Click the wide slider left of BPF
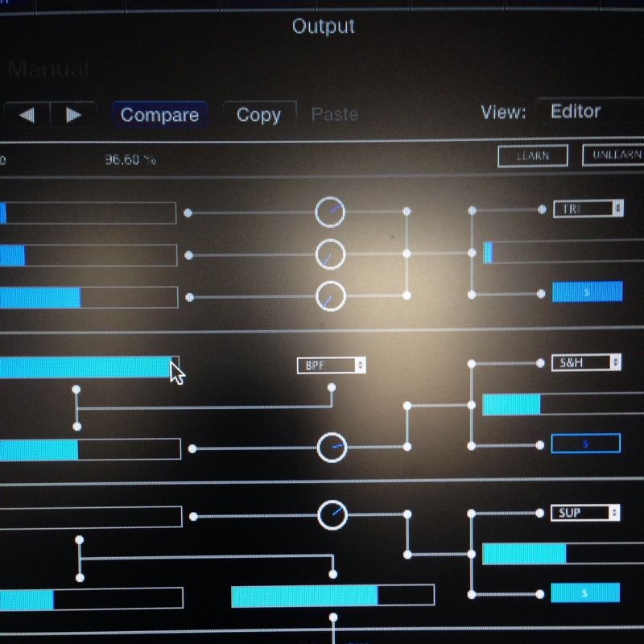 tap(87, 367)
